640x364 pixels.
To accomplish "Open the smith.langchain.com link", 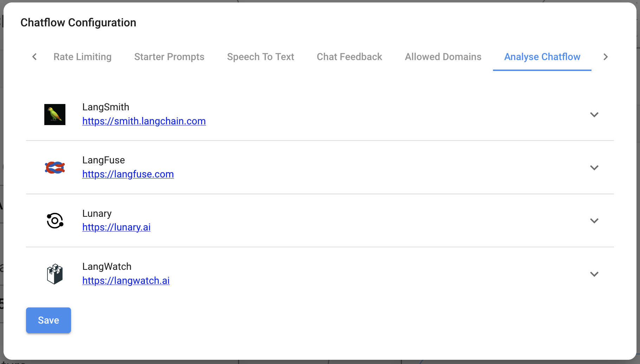I will point(144,121).
